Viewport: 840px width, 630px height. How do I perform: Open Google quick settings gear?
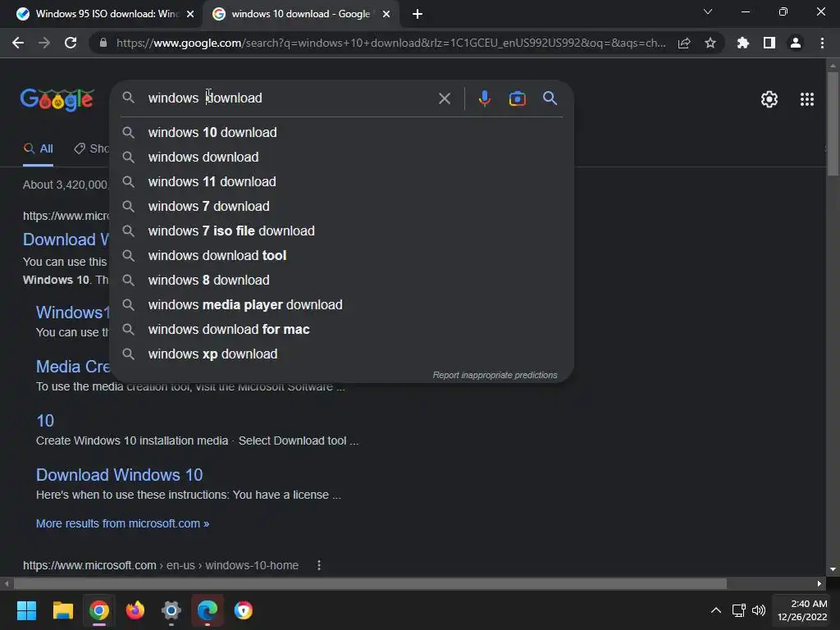pyautogui.click(x=769, y=99)
